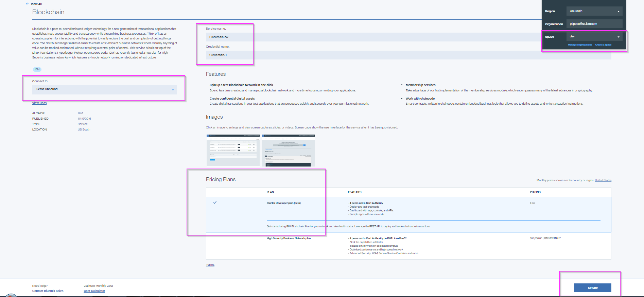Viewport: 644px width, 297px height.
Task: Click 'Membership services' feature heading
Action: (x=420, y=85)
